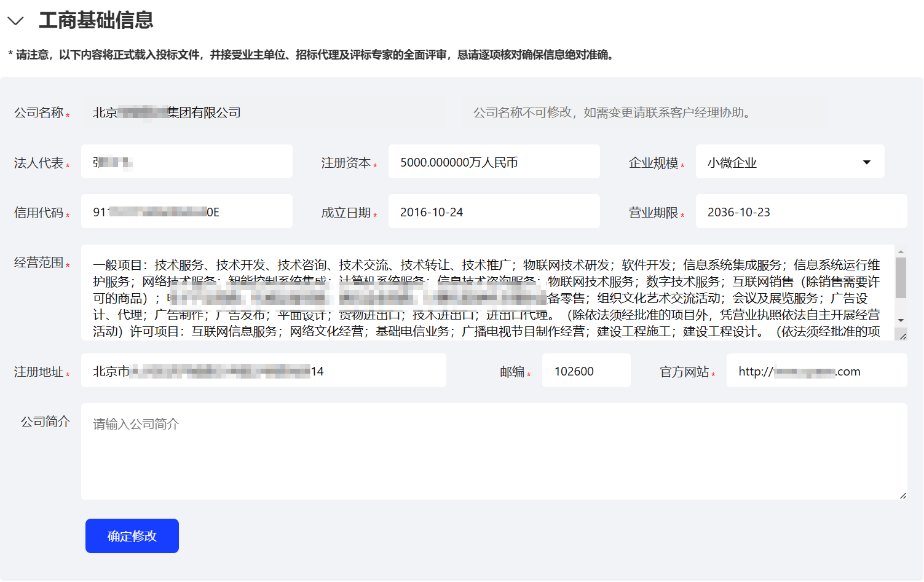Open the 企业规模 dropdown

click(789, 162)
